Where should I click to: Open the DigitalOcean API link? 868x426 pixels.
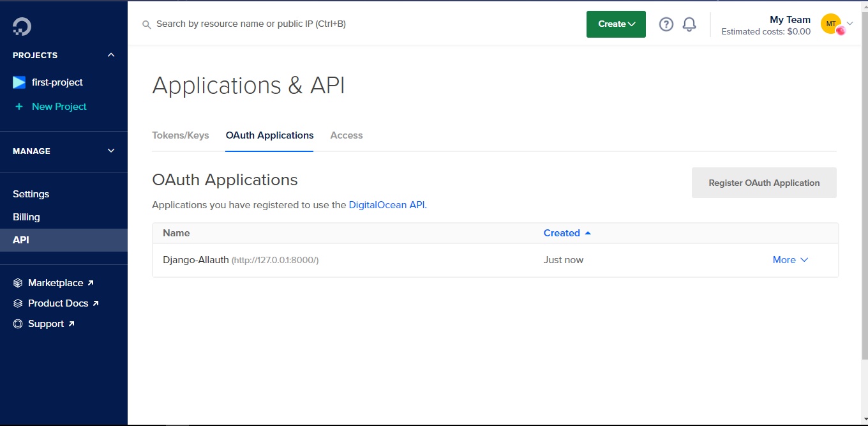387,205
